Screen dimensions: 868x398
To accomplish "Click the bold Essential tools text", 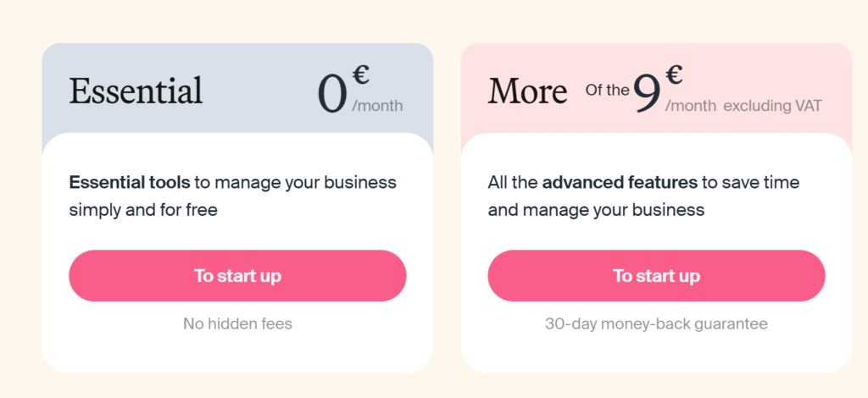I will [129, 182].
